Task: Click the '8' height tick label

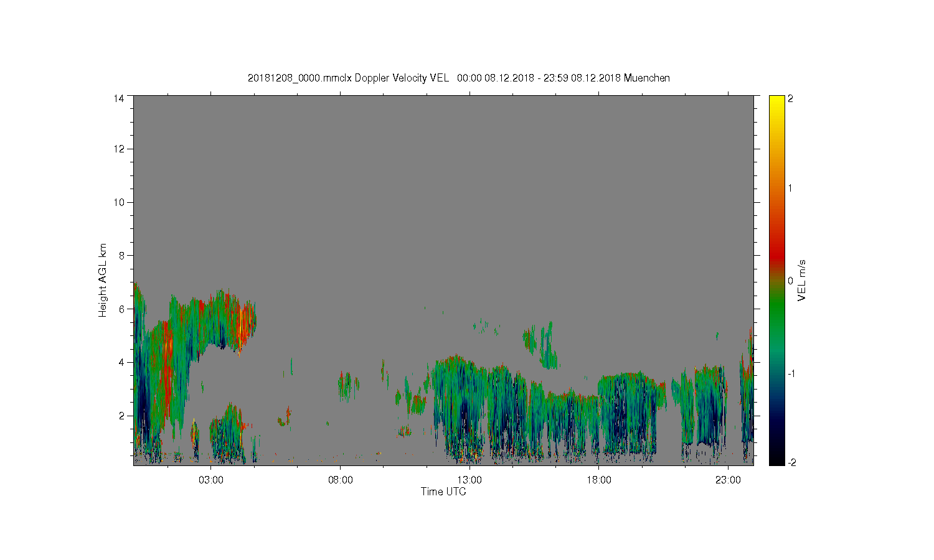Action: pyautogui.click(x=121, y=255)
